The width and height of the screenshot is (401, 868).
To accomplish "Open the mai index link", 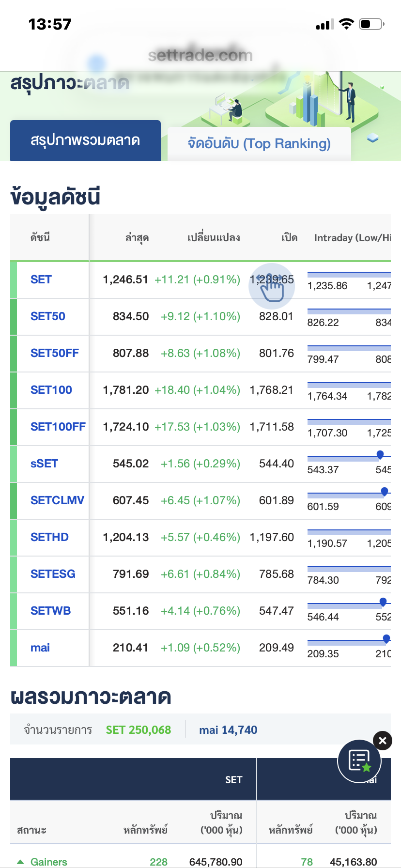I will (40, 648).
